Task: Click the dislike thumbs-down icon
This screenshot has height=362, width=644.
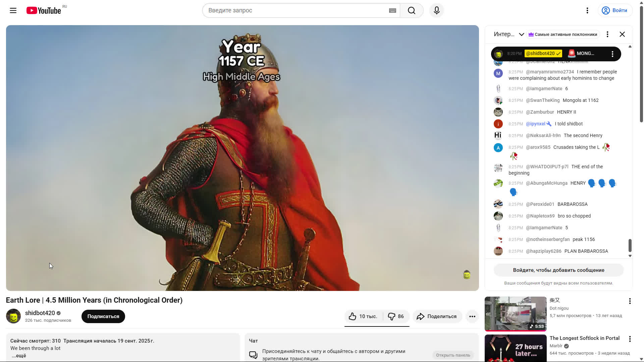Action: (x=391, y=316)
